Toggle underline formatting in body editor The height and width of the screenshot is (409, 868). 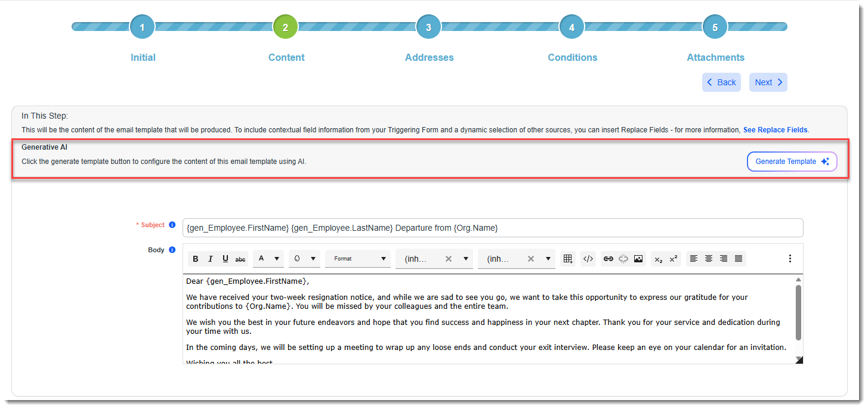click(x=226, y=259)
